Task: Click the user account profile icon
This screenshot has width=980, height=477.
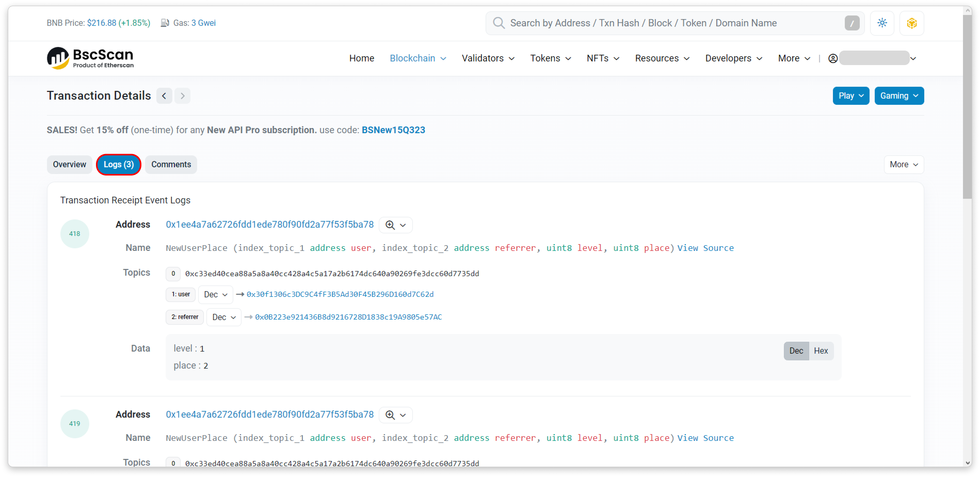Action: (x=833, y=59)
